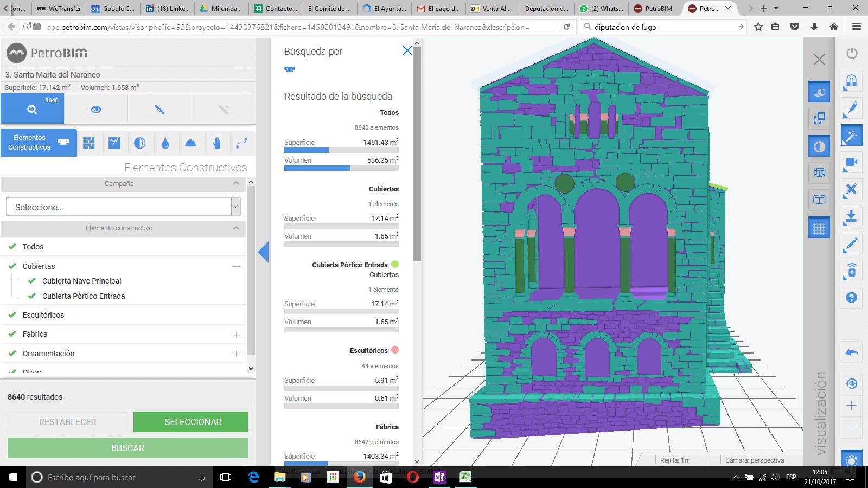Click the BUSCAR button

(127, 448)
